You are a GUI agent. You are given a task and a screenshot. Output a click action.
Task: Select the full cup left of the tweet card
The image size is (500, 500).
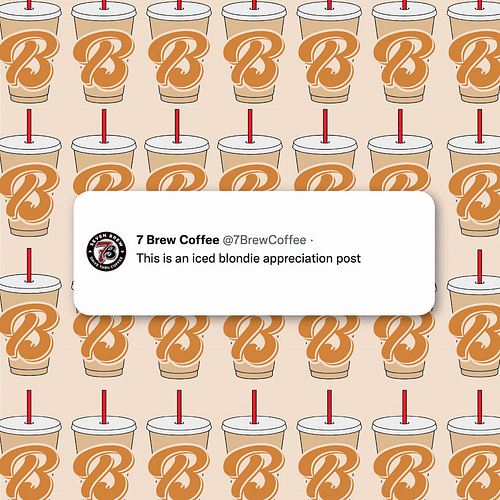pyautogui.click(x=29, y=173)
